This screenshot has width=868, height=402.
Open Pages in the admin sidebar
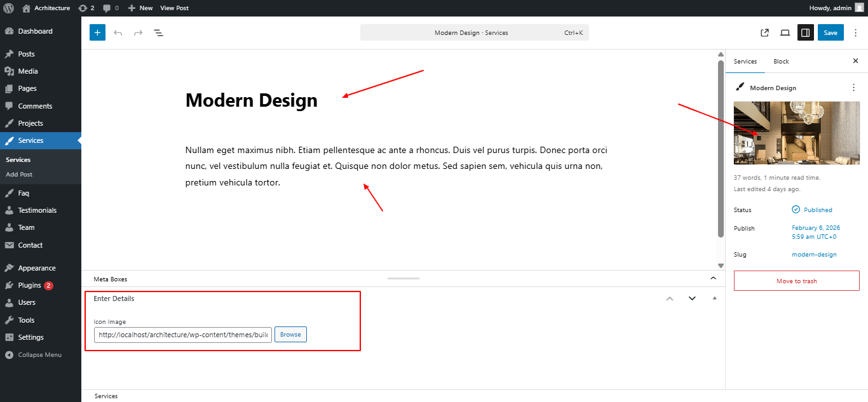click(x=41, y=88)
